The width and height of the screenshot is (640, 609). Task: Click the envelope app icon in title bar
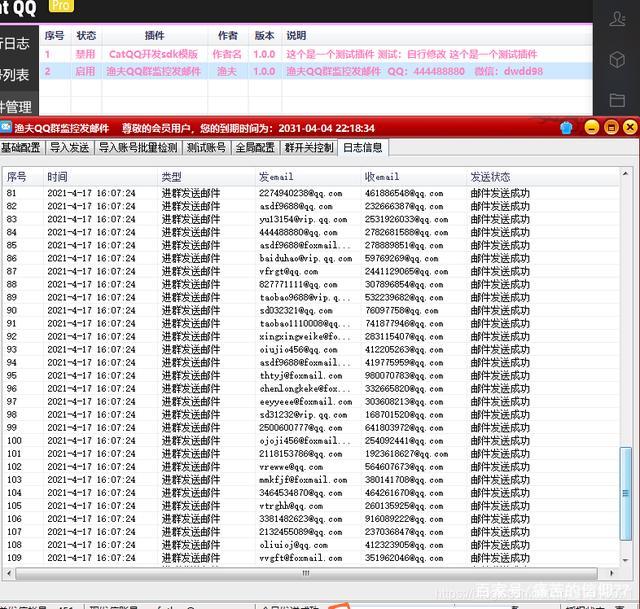(x=7, y=128)
